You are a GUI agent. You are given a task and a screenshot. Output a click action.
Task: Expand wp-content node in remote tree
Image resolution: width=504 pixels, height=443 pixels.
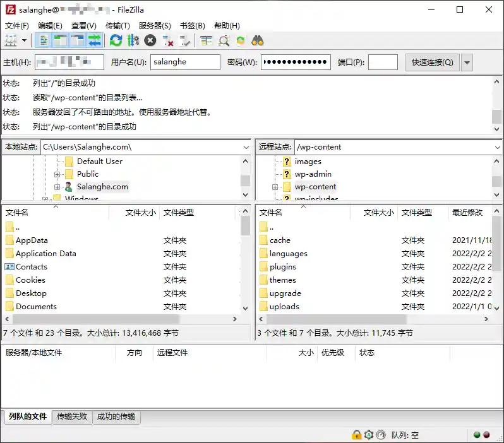(275, 187)
